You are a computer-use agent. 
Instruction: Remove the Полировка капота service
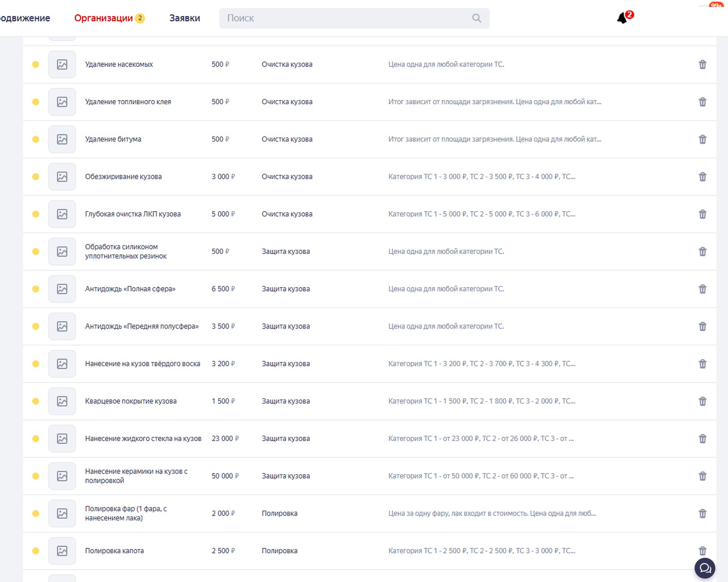(703, 551)
